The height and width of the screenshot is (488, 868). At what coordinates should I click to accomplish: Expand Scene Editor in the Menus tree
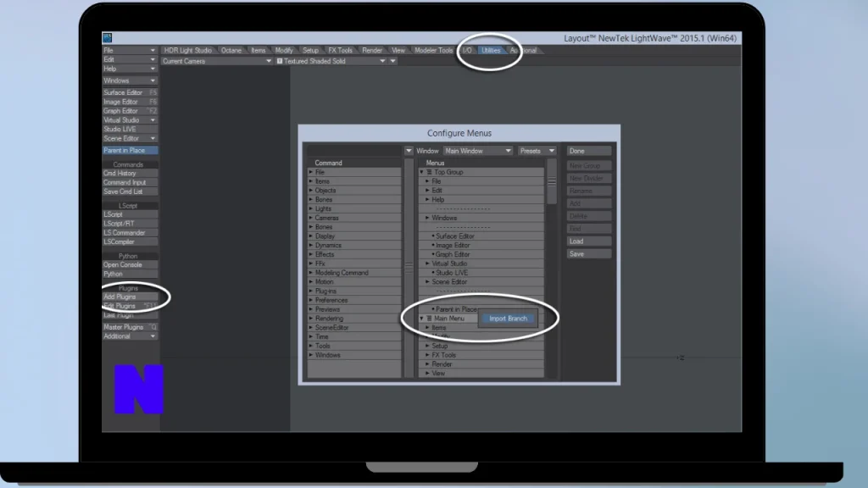pos(427,282)
